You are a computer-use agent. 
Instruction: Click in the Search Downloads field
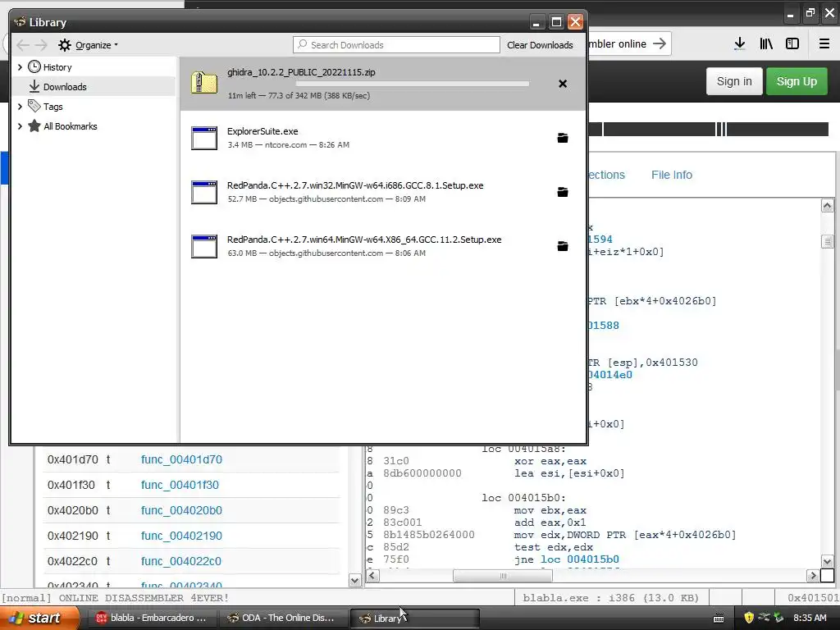[396, 45]
